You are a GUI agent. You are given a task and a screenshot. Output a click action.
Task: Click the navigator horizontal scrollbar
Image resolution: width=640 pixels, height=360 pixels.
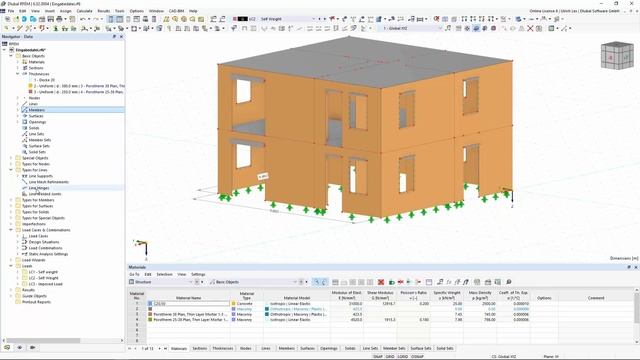pyautogui.click(x=43, y=340)
